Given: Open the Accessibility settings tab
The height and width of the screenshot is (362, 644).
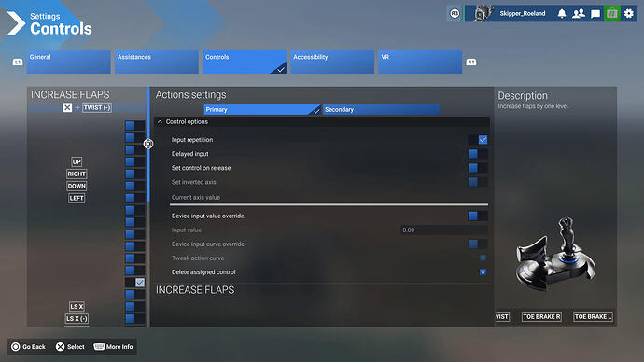Looking at the screenshot, I should pyautogui.click(x=332, y=62).
